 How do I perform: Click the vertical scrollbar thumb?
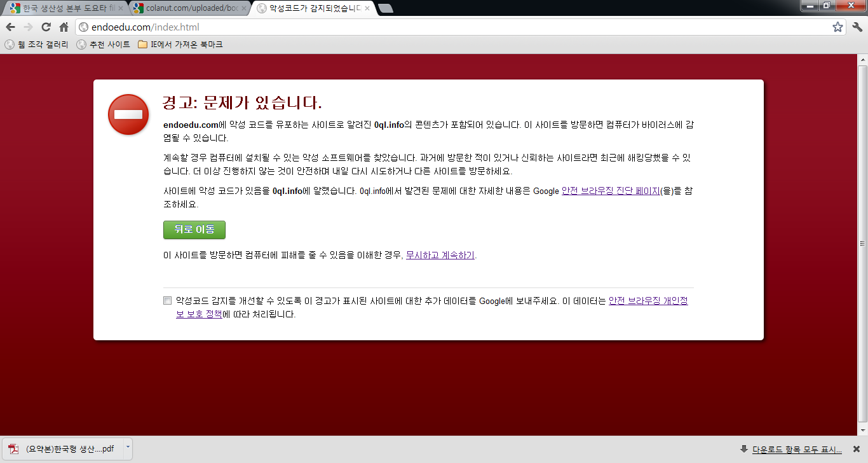coord(862,242)
